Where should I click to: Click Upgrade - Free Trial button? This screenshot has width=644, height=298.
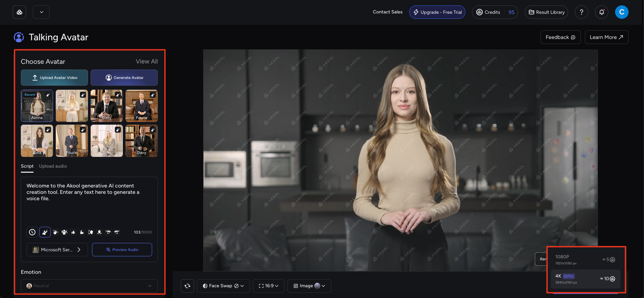tap(437, 12)
